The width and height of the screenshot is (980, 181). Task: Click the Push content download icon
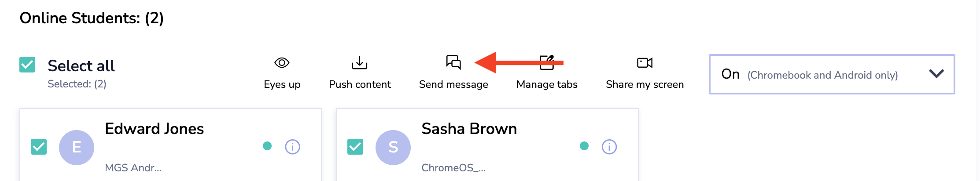359,63
